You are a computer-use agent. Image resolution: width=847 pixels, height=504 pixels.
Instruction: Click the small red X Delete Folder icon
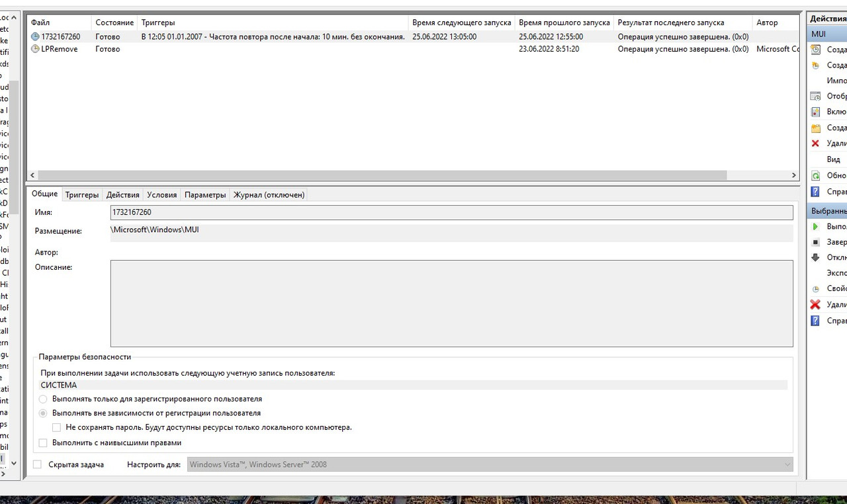pos(815,144)
